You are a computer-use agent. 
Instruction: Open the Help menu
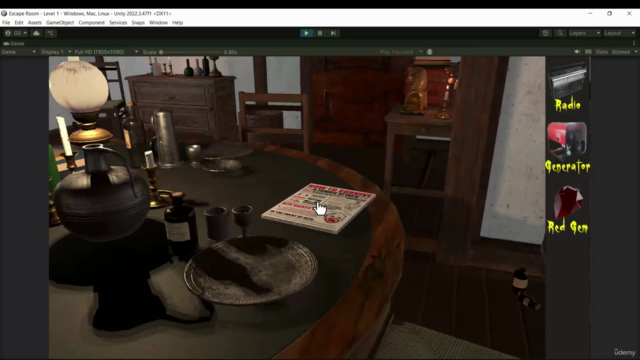pyautogui.click(x=178, y=22)
